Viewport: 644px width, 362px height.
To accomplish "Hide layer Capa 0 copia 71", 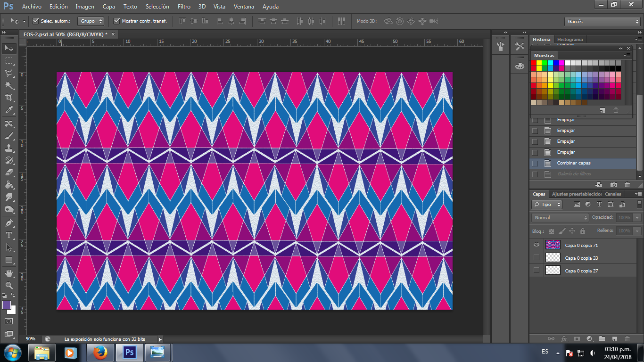I will click(x=536, y=245).
